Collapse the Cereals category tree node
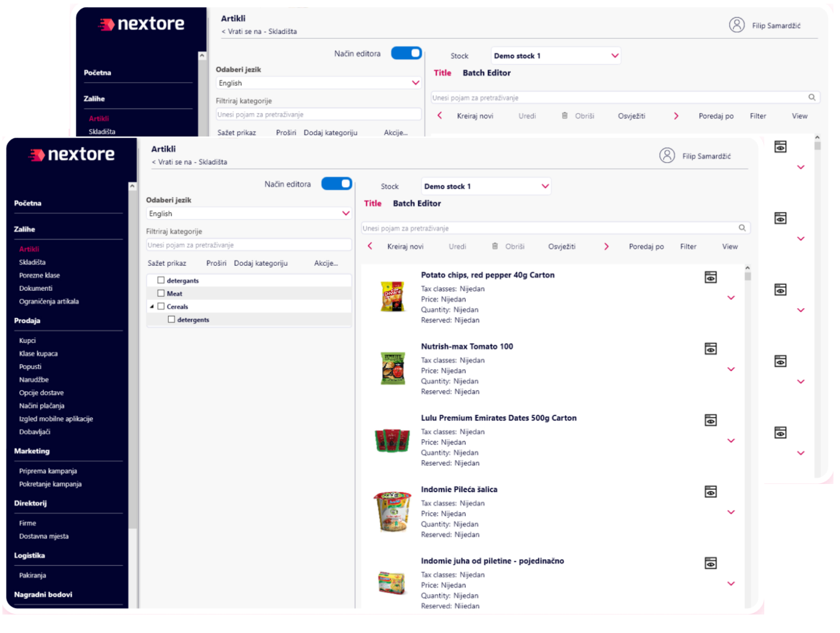This screenshot has height=633, width=840. point(151,306)
